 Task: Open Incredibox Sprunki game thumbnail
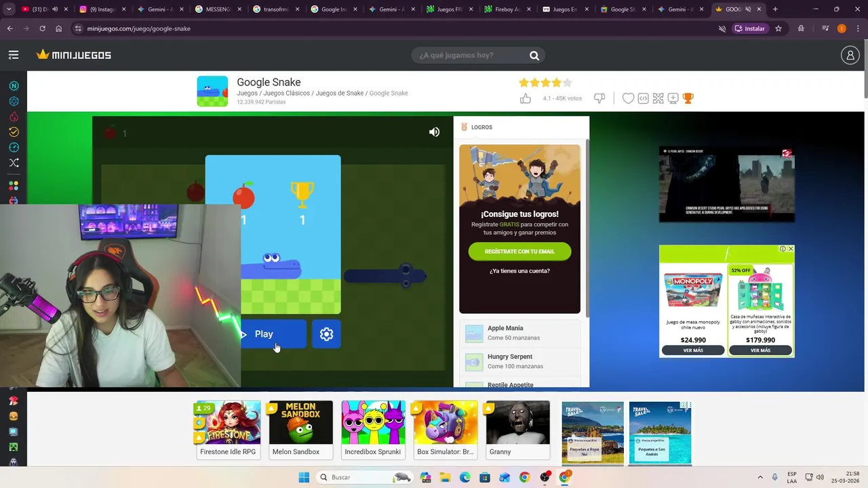point(373,430)
